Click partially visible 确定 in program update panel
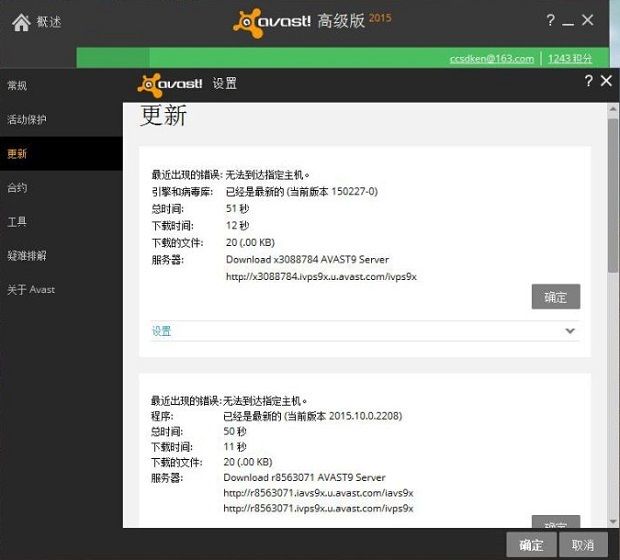 click(x=556, y=522)
